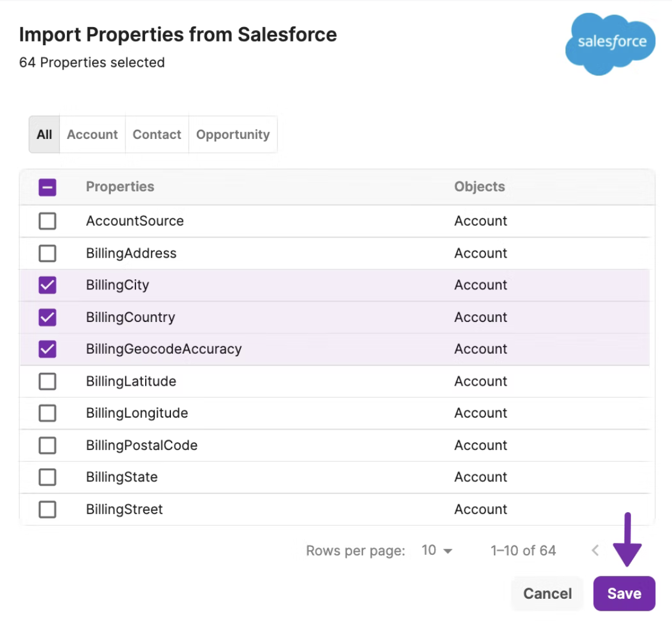Check the BillingPostalCode checkbox
The width and height of the screenshot is (672, 621).
point(47,445)
